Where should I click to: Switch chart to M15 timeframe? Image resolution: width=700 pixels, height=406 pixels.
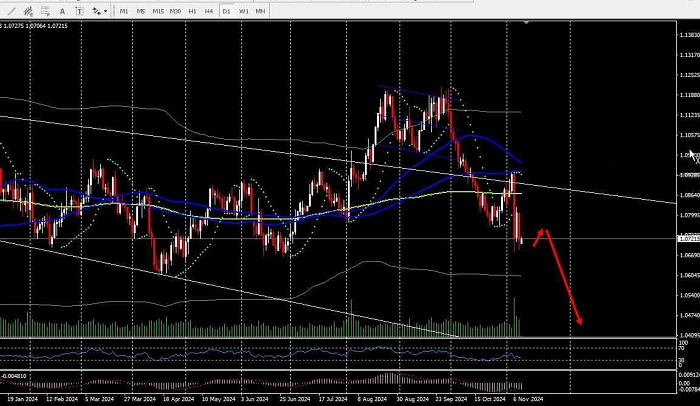click(x=158, y=11)
